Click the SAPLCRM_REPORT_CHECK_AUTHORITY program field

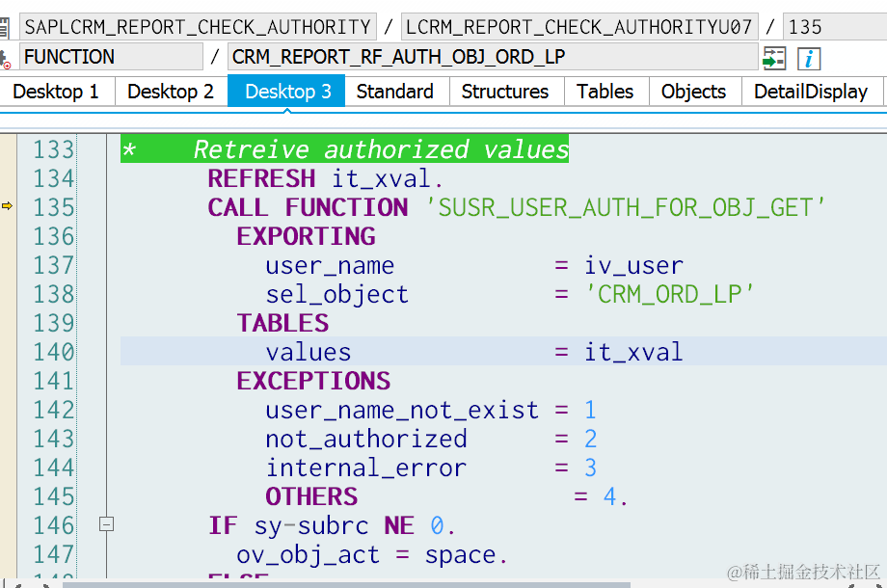pyautogui.click(x=198, y=27)
